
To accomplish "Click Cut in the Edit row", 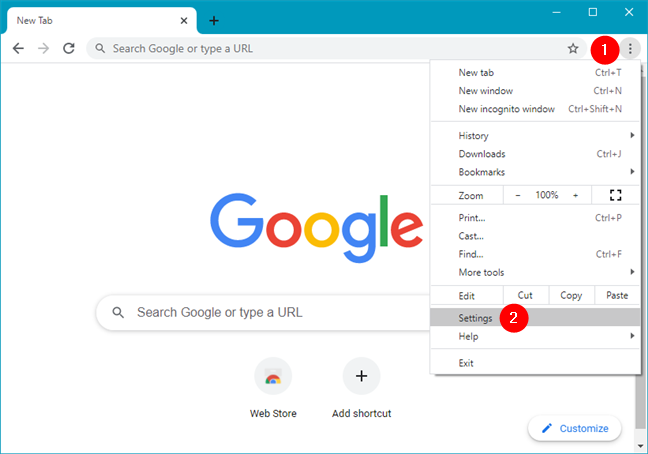I will [x=525, y=295].
